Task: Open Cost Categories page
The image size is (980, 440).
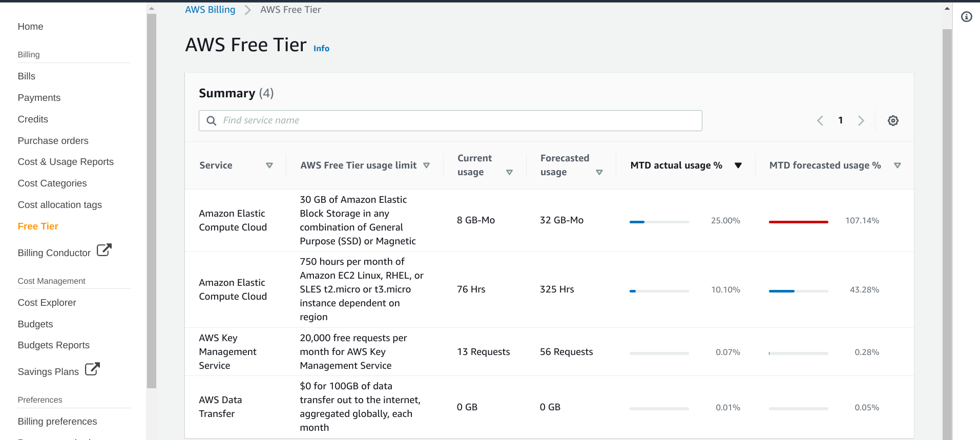Action: (52, 183)
